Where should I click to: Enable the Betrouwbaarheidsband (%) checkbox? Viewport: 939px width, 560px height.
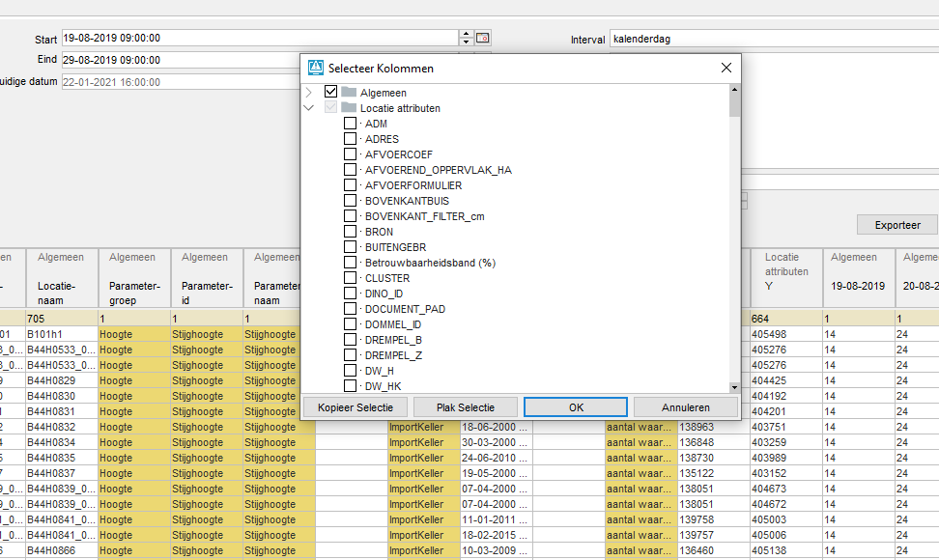click(x=351, y=263)
